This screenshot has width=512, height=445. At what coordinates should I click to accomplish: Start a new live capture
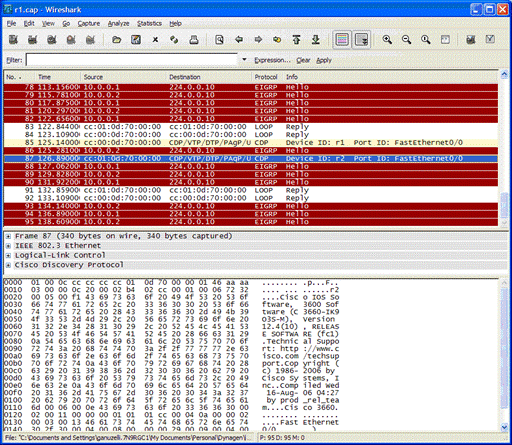point(52,40)
